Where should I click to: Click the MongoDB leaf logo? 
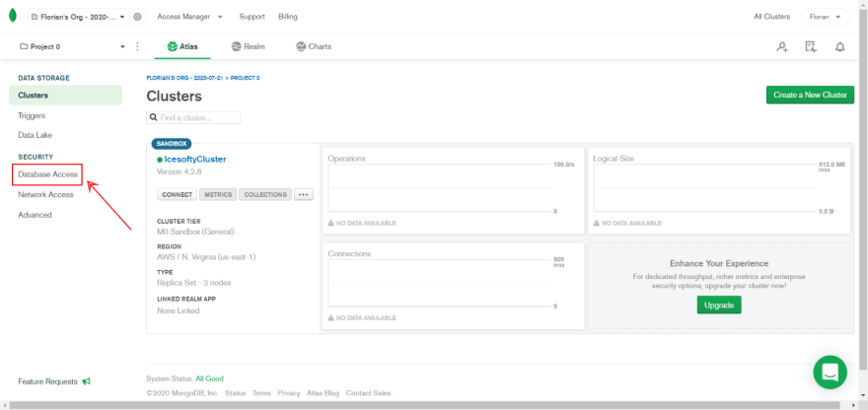12,17
